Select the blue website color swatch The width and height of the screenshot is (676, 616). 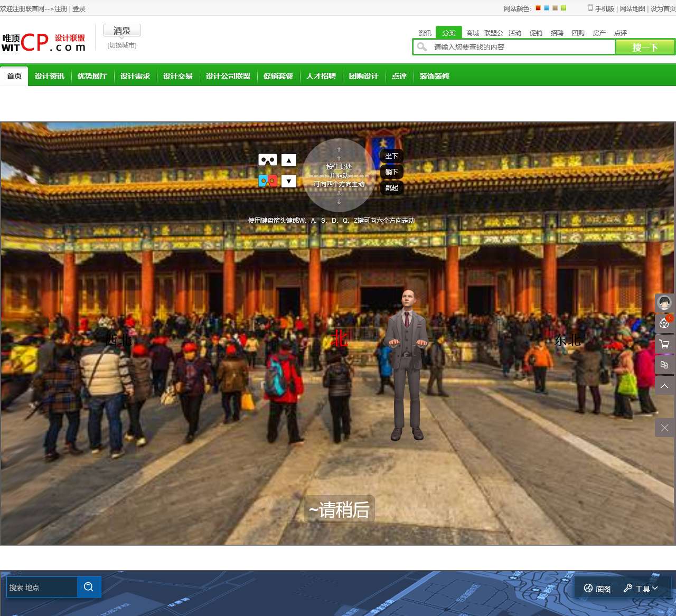click(x=547, y=8)
